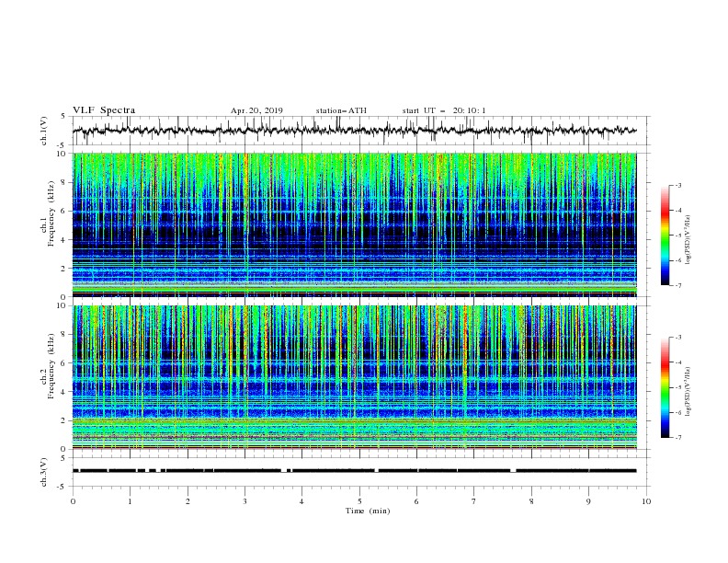
Task: Click the ch.1 spectrogram panel
Action: click(x=355, y=224)
